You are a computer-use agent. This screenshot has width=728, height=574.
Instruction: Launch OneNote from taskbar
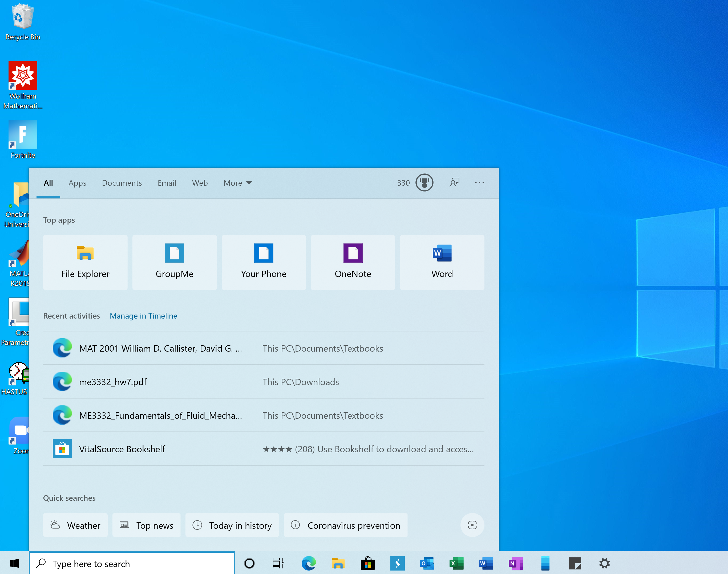pyautogui.click(x=515, y=563)
